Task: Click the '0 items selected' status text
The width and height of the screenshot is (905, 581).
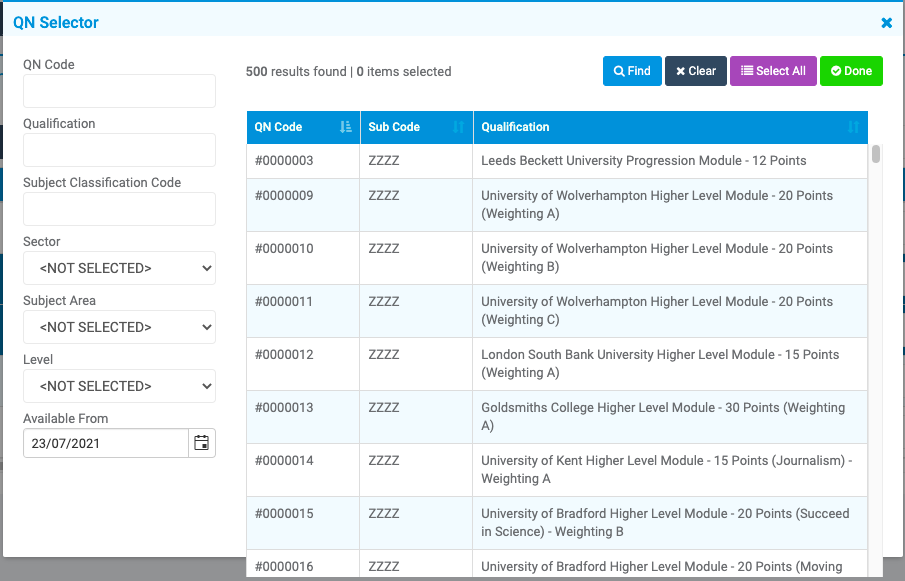Action: point(404,72)
